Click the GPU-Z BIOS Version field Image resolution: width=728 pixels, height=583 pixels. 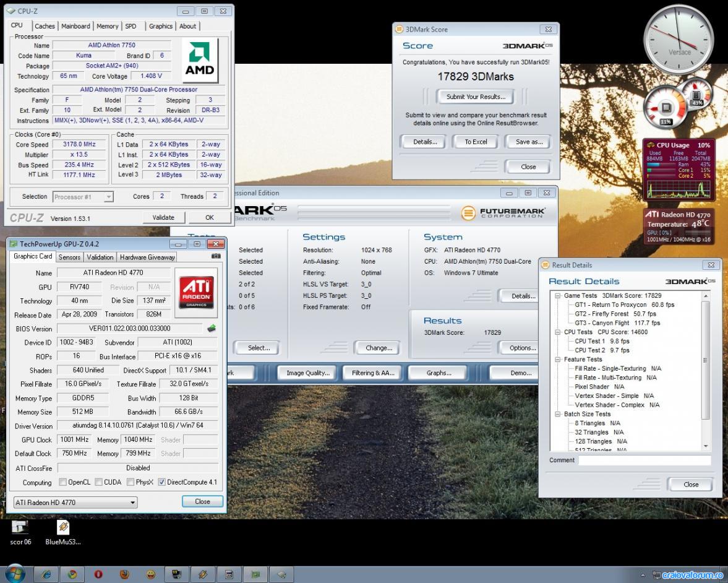[129, 329]
